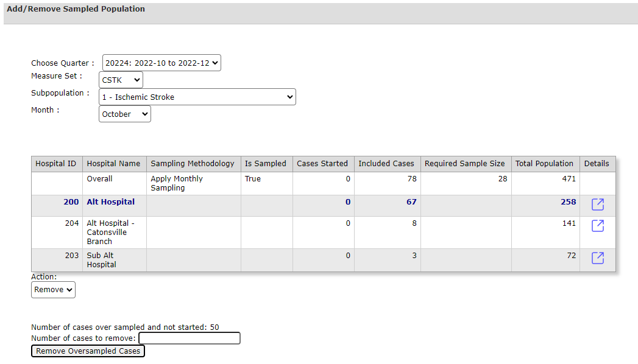
Task: Click the Sampling Methodology column header
Action: click(x=193, y=164)
